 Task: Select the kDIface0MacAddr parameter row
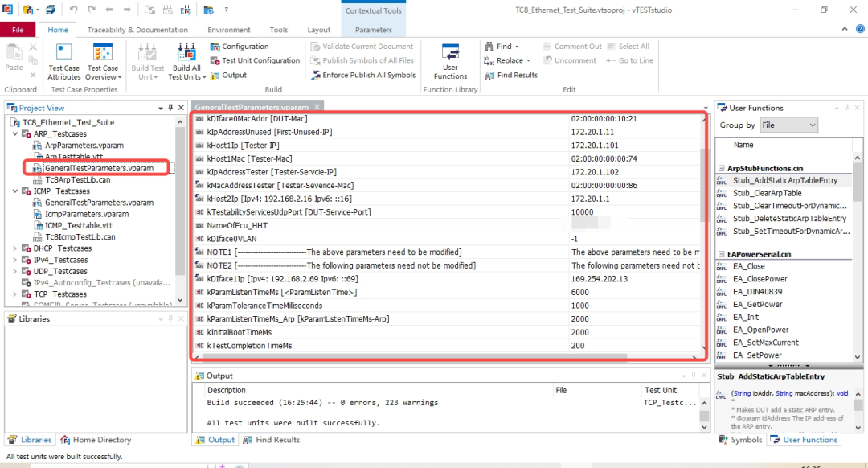point(448,118)
